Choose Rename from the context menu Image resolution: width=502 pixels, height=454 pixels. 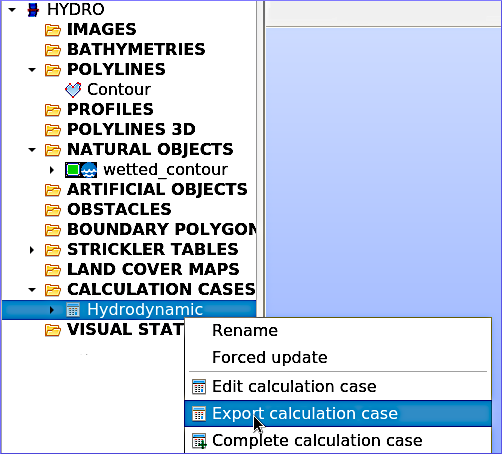(x=338, y=330)
